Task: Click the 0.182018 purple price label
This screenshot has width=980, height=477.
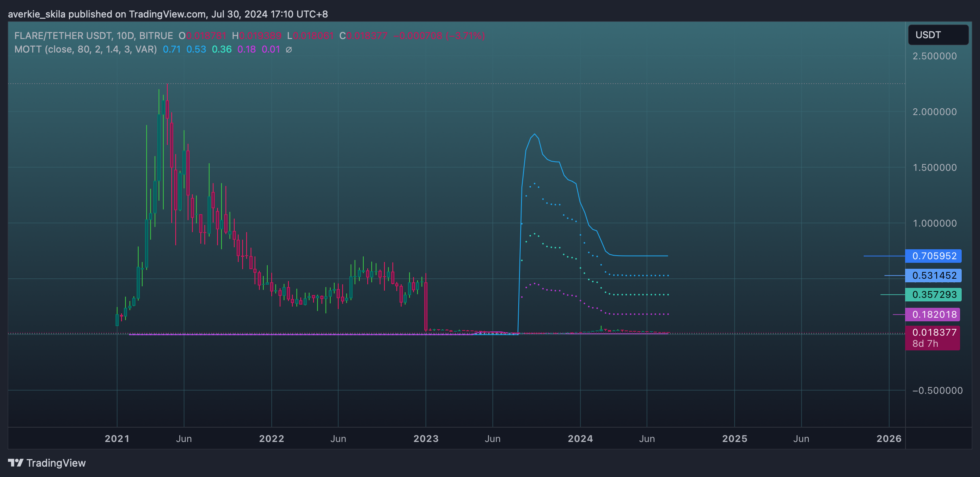Action: 933,315
